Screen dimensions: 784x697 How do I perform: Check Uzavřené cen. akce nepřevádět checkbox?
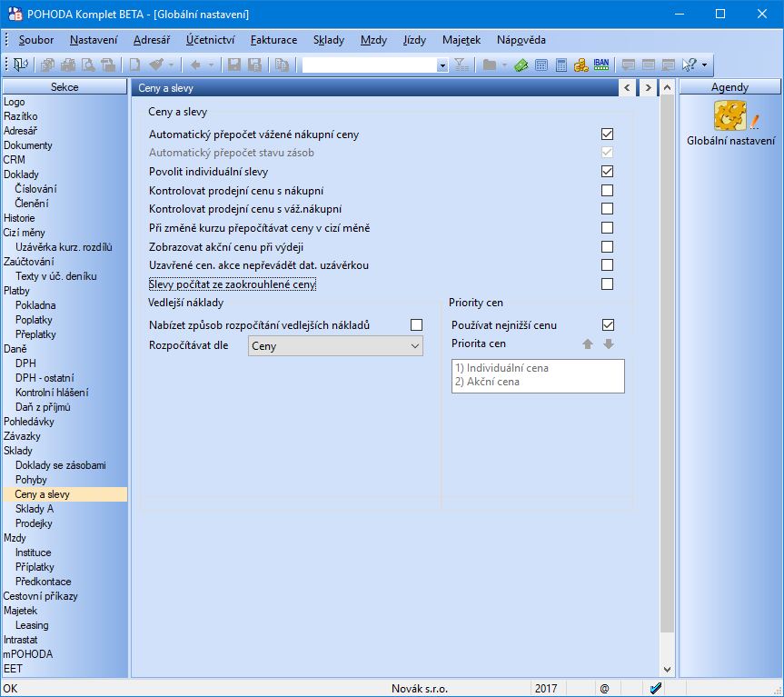coord(607,264)
